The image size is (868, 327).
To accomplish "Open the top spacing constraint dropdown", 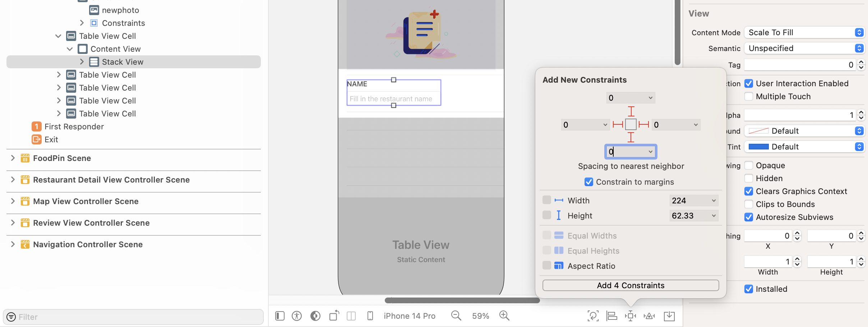I will click(x=630, y=97).
